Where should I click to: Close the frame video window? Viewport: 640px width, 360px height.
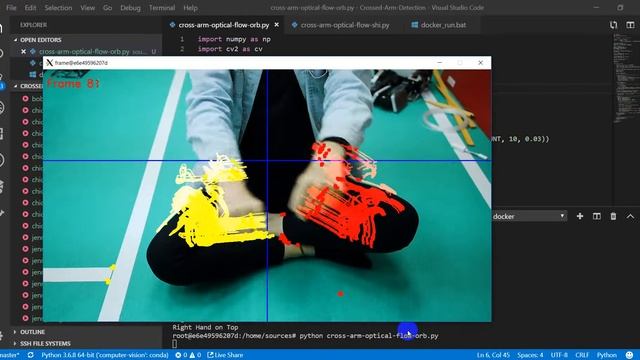480,62
